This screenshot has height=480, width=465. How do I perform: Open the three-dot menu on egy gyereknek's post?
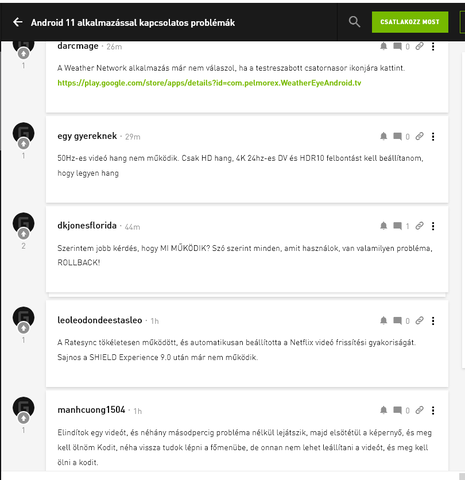click(433, 136)
